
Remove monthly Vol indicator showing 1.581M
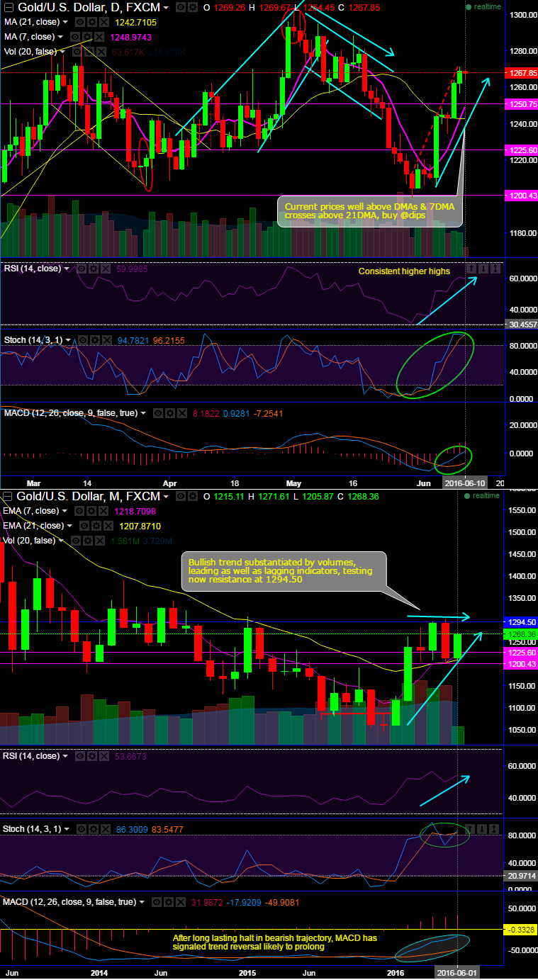pos(101,541)
